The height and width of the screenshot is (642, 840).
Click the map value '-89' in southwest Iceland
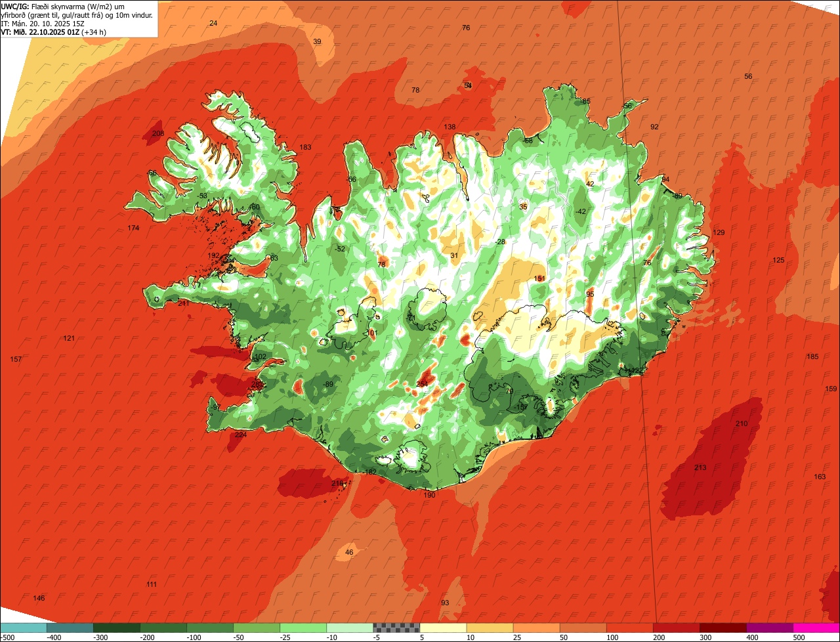coord(328,384)
